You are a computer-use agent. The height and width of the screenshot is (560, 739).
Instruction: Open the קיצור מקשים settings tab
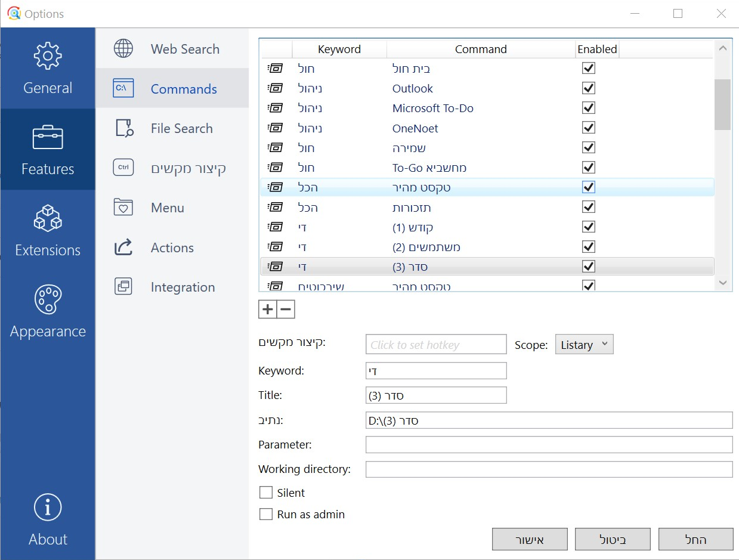172,168
